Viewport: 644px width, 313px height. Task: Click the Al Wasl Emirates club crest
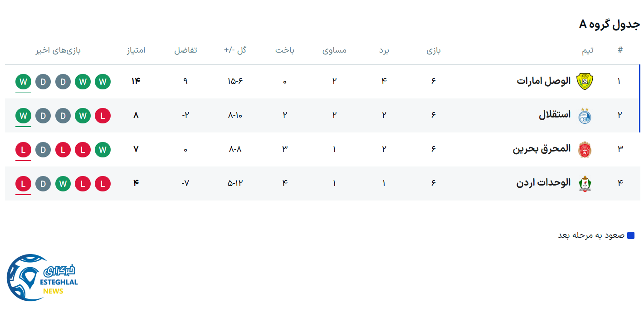tap(585, 82)
